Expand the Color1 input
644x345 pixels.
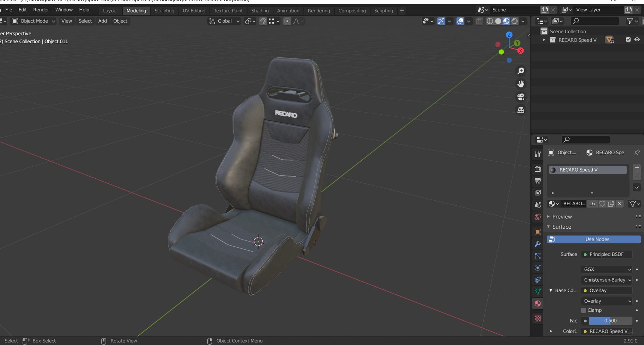pyautogui.click(x=551, y=331)
